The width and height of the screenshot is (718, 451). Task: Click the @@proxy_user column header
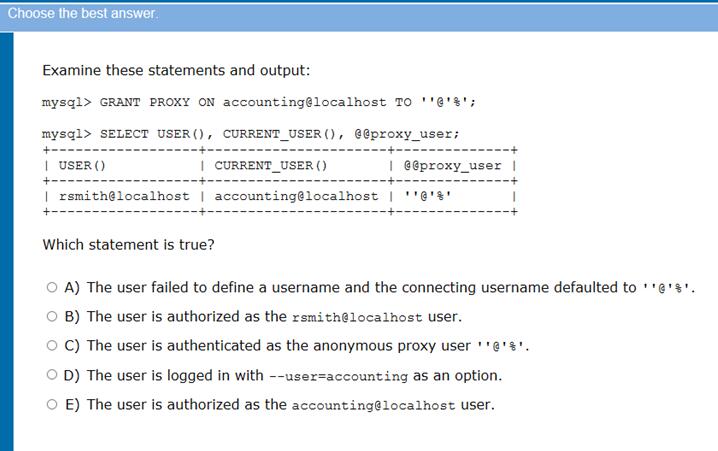click(x=452, y=166)
